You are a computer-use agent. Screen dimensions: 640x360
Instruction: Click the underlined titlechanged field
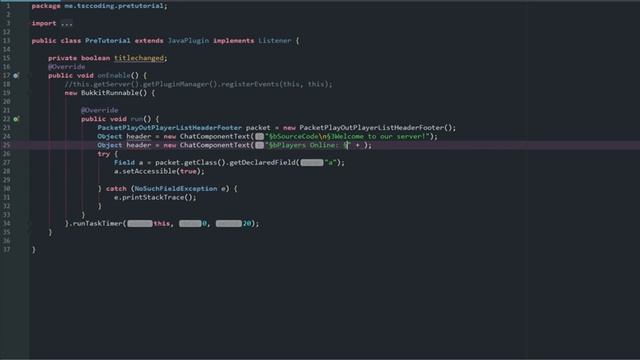(x=139, y=58)
